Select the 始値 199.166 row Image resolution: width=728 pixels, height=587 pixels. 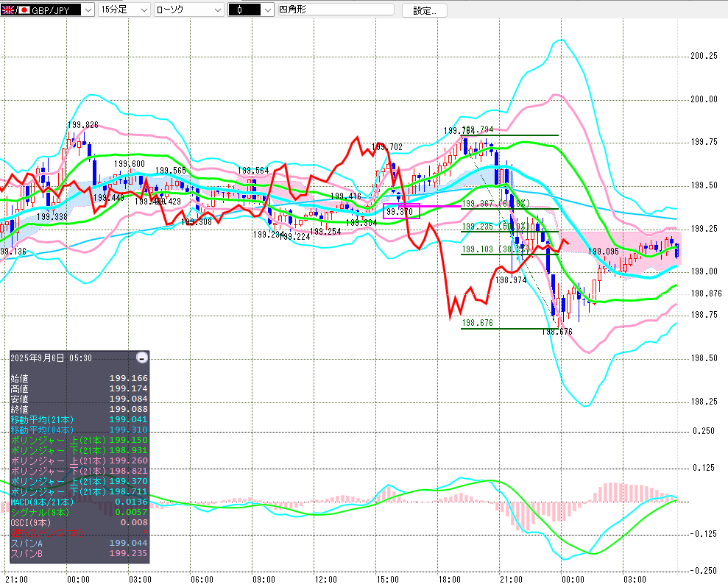pyautogui.click(x=79, y=378)
